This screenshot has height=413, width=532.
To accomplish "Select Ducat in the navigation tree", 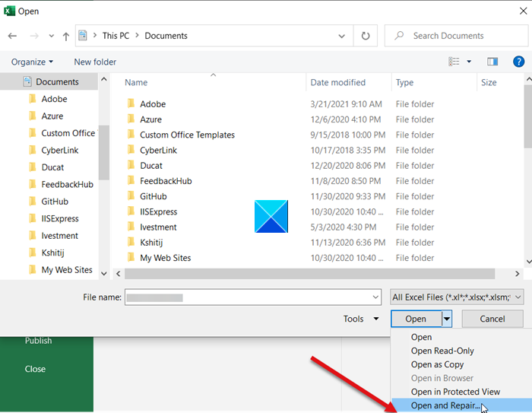I will tap(52, 167).
